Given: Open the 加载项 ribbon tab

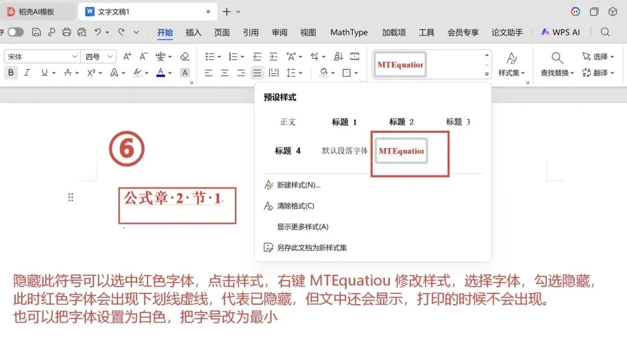Looking at the screenshot, I should coord(394,33).
